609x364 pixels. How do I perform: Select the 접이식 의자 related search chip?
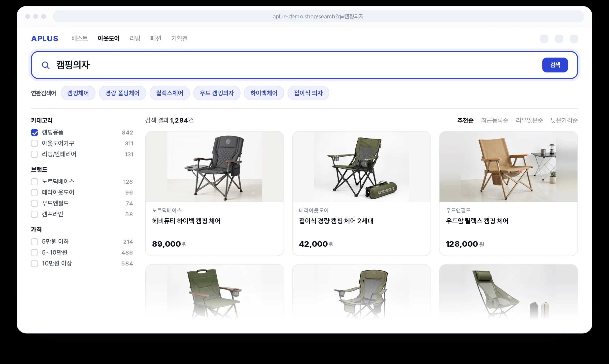point(308,93)
